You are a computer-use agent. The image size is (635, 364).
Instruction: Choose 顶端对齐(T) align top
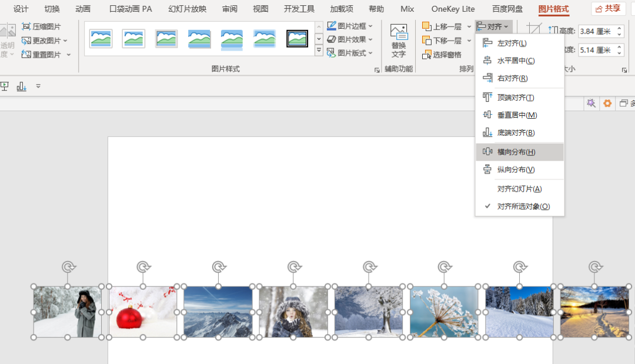[520, 98]
